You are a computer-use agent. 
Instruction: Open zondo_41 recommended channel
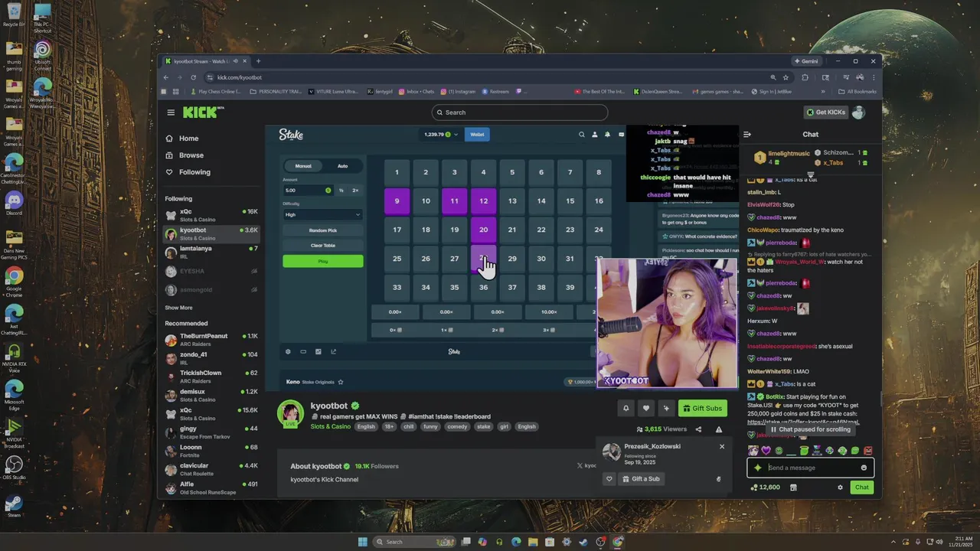point(211,357)
